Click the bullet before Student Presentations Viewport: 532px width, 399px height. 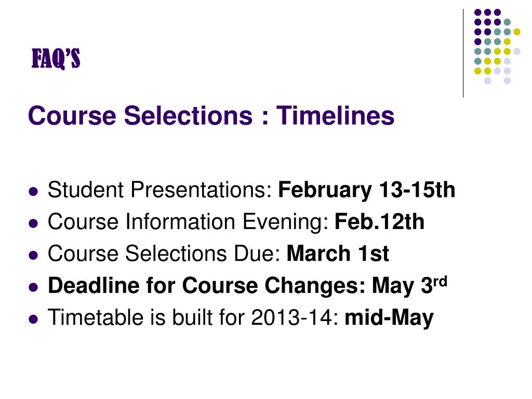[x=33, y=192]
